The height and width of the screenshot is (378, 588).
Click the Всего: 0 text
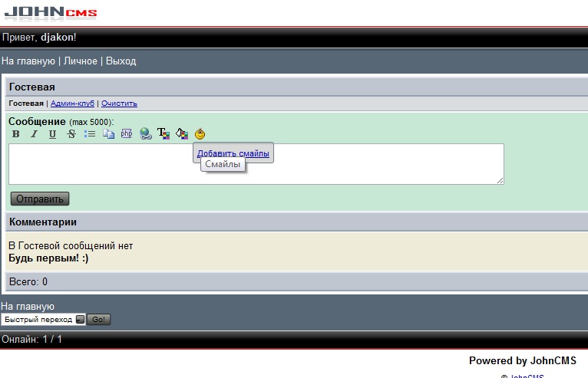coord(28,281)
